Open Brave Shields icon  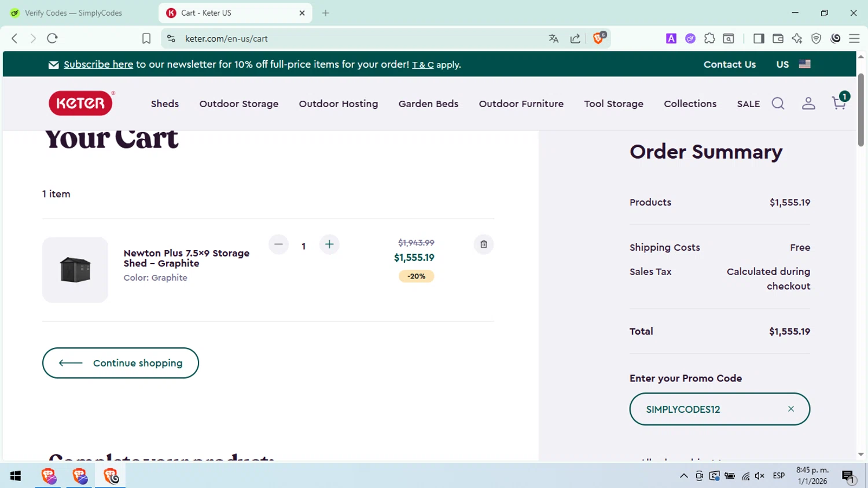[599, 38]
